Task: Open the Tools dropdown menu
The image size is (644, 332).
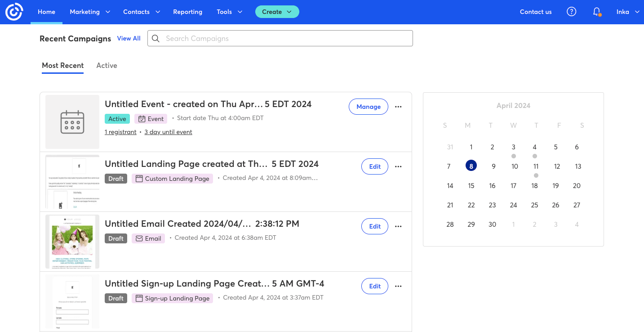Action: click(229, 12)
